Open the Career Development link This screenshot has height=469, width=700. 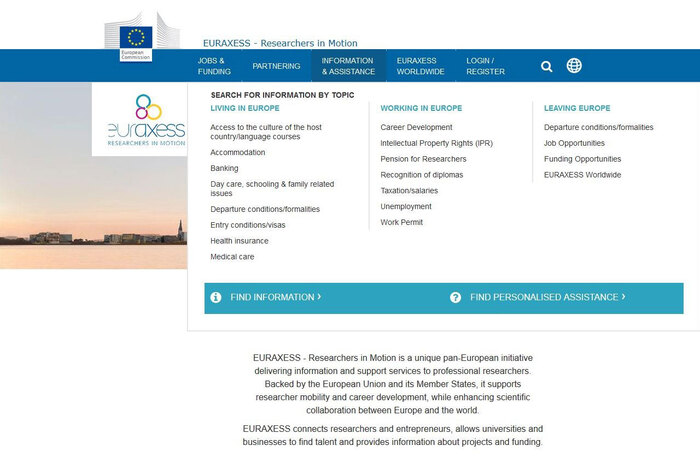[x=417, y=127]
